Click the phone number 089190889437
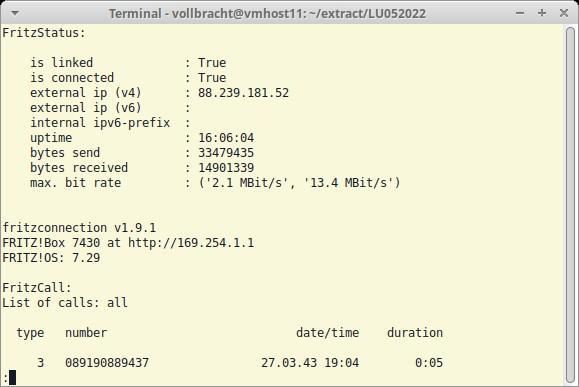Image resolution: width=579 pixels, height=387 pixels. pyautogui.click(x=107, y=363)
